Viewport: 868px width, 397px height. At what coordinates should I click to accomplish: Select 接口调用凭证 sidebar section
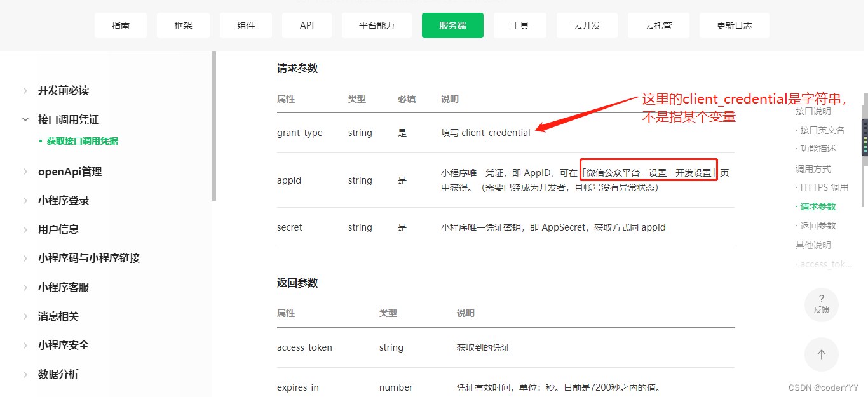click(x=69, y=119)
